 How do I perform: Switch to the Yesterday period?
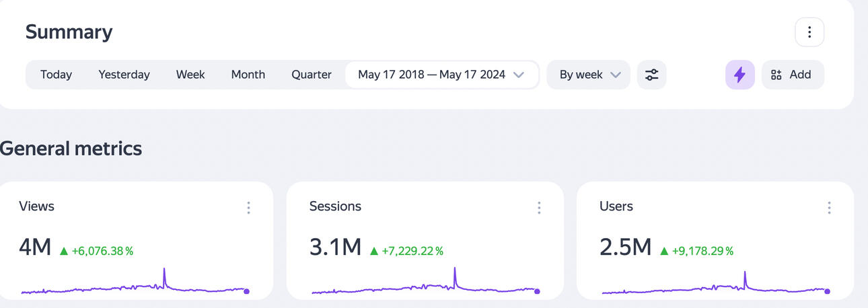(124, 75)
